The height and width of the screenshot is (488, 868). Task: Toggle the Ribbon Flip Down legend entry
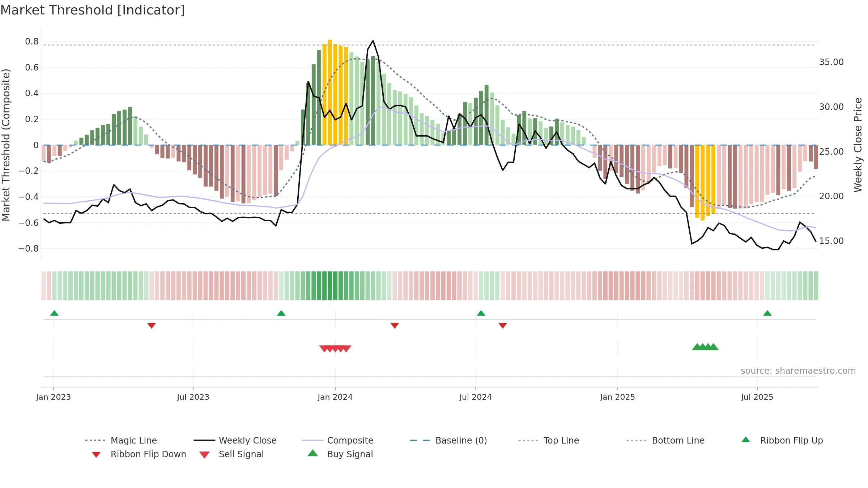tap(139, 454)
